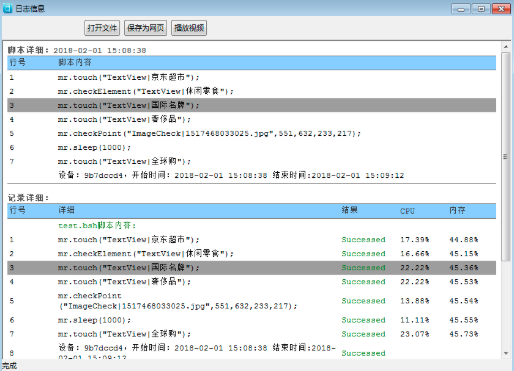Click the 播放视频 button
The image size is (514, 371).
point(189,28)
